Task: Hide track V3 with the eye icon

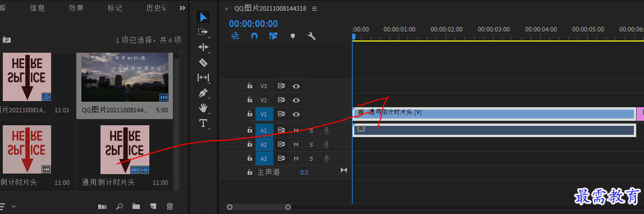Action: (x=296, y=86)
